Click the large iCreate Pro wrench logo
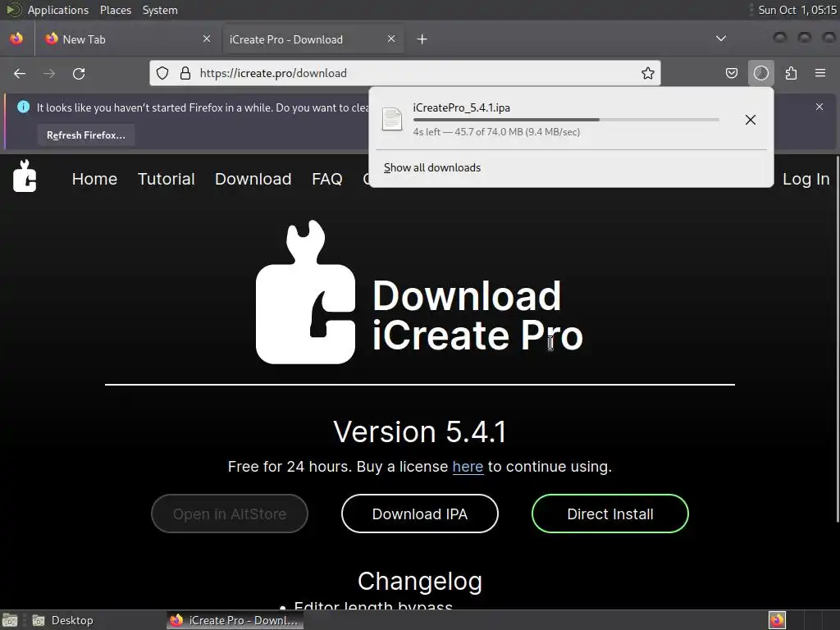 305,292
